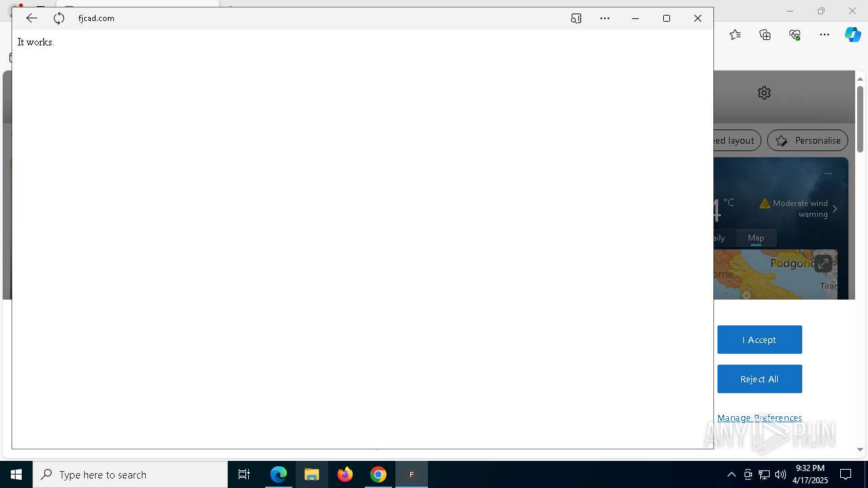The image size is (868, 488).
Task: Open the volume control tray icon
Action: tap(781, 474)
